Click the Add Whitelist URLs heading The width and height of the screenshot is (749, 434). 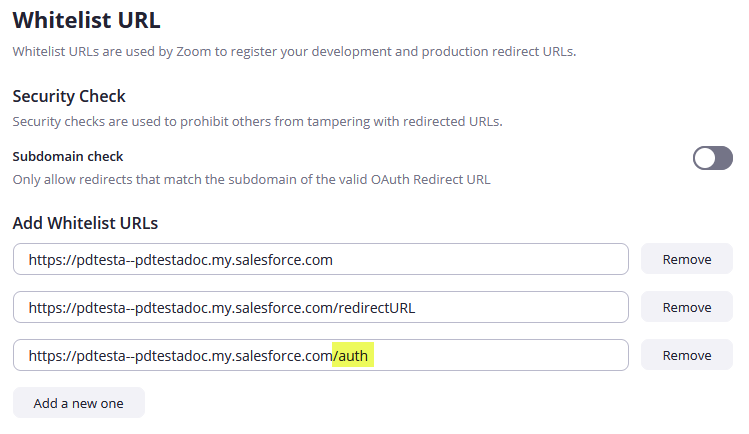click(85, 223)
